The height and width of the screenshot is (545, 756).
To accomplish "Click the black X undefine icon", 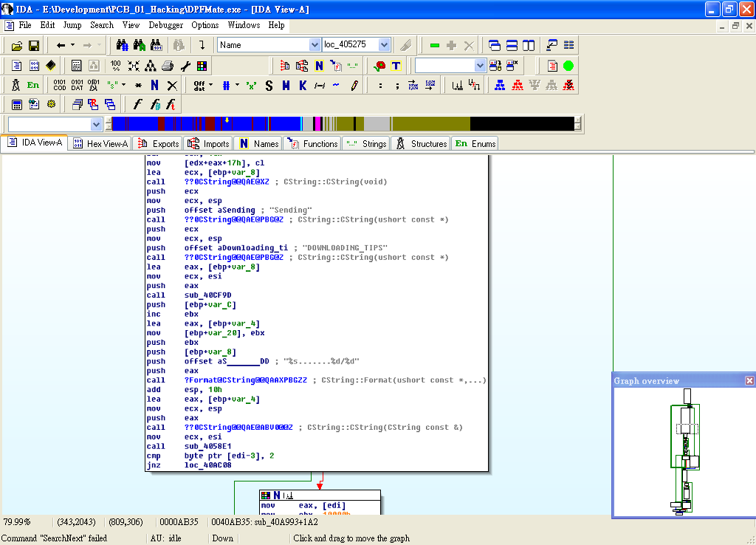I will [x=172, y=86].
